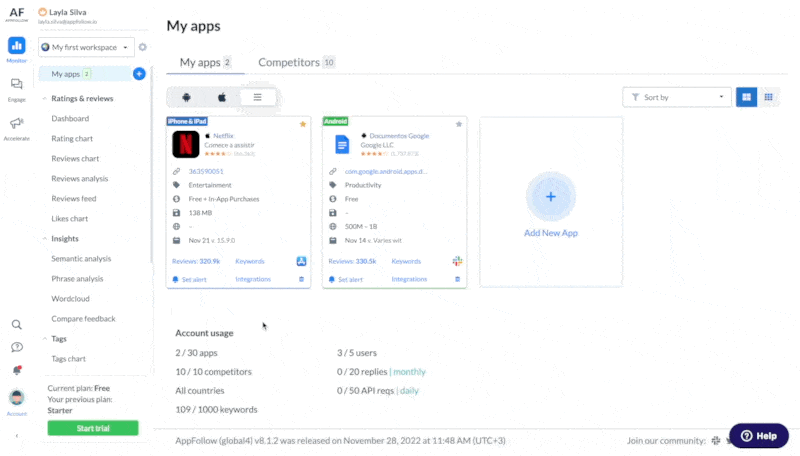Open the Accelerate megaphone icon

click(16, 123)
